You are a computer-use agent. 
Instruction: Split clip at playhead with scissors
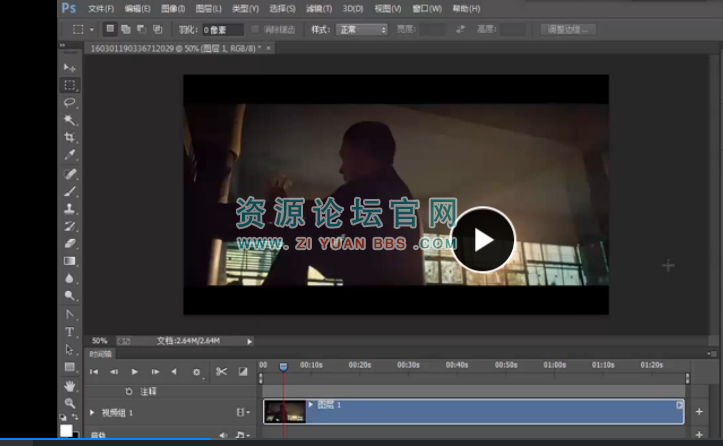(221, 372)
